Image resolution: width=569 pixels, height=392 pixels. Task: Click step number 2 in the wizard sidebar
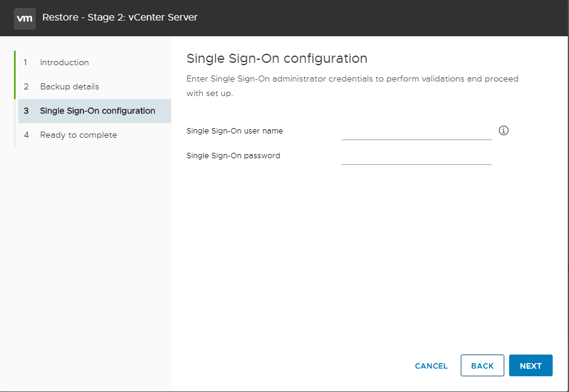pos(26,86)
